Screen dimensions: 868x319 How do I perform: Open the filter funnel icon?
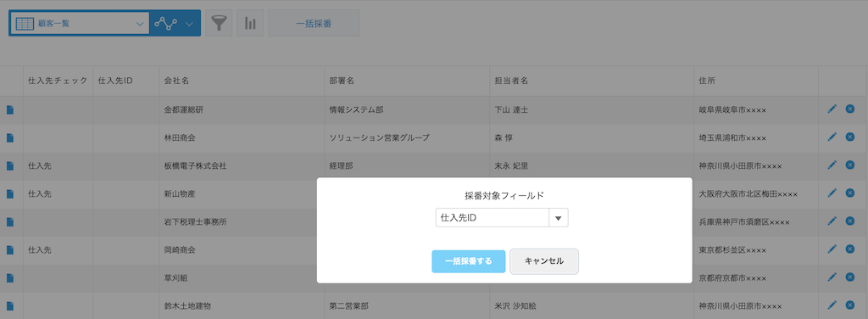[219, 23]
